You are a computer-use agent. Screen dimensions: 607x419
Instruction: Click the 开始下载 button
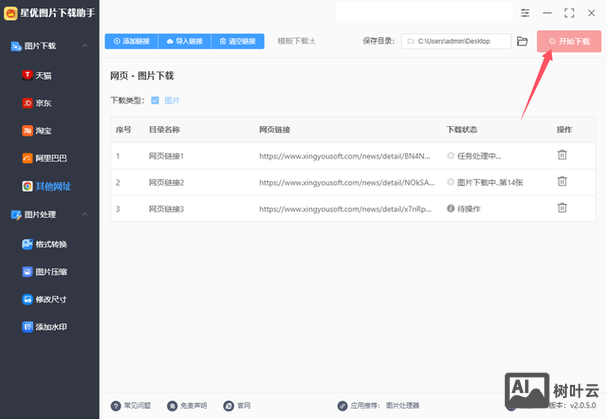569,41
